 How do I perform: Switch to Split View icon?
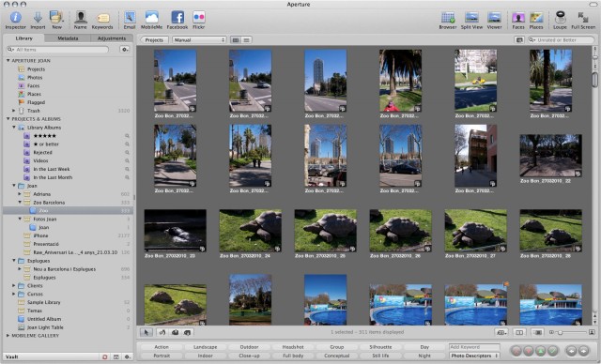(x=471, y=18)
